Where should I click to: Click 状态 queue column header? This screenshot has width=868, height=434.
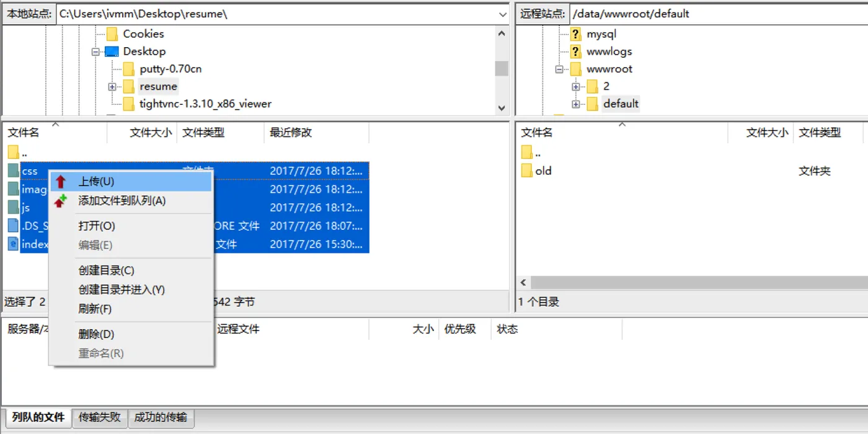click(x=507, y=329)
